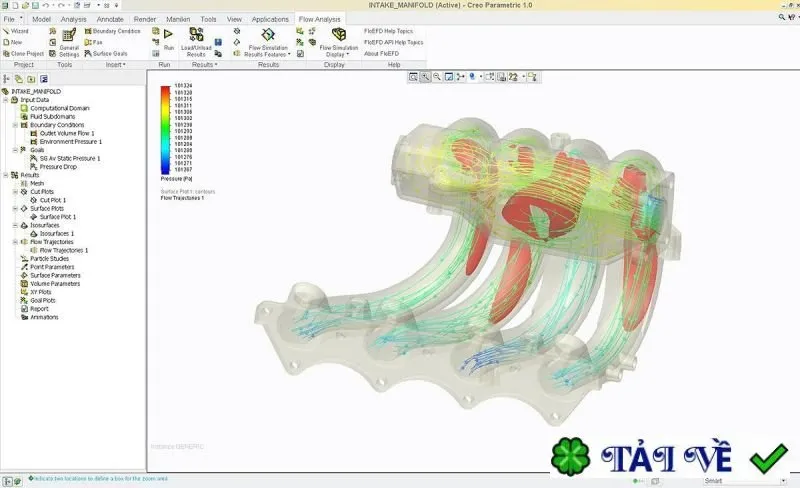Collapse the Input Data tree node

point(6,100)
